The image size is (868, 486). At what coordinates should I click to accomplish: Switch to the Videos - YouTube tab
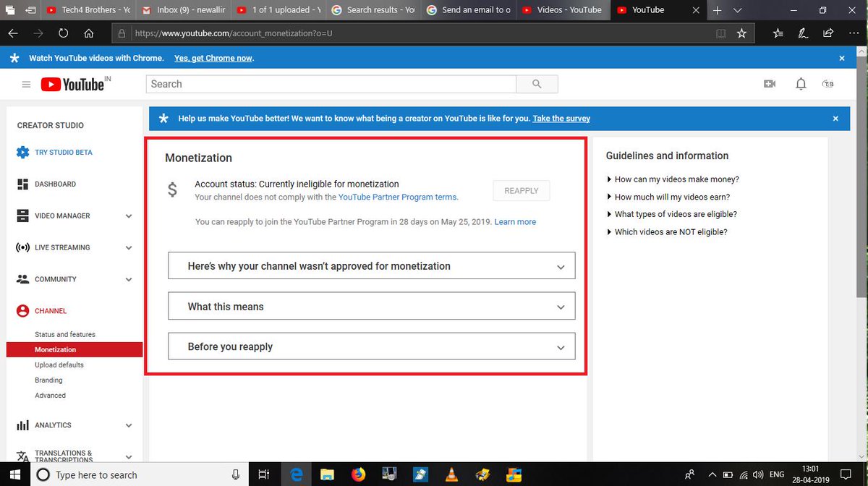pyautogui.click(x=563, y=10)
